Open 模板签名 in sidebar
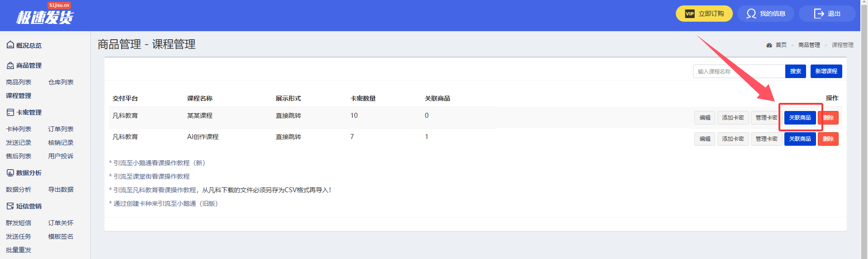The height and width of the screenshot is (259, 868). 61,236
